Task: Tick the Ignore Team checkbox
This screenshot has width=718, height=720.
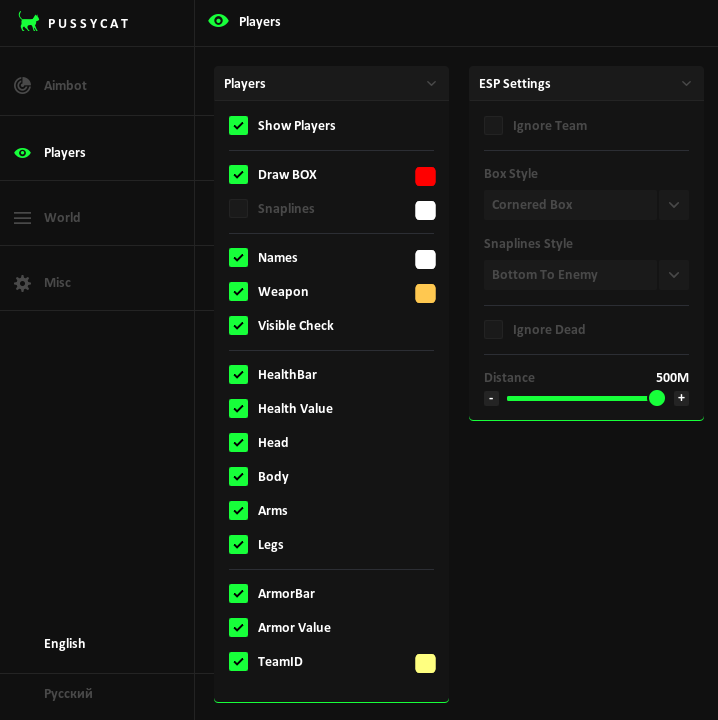Action: (494, 125)
